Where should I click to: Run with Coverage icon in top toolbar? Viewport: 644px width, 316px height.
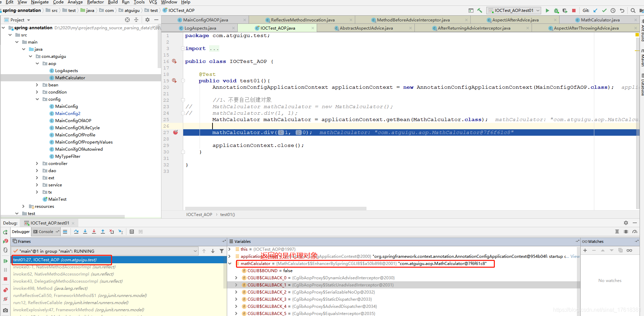click(565, 11)
